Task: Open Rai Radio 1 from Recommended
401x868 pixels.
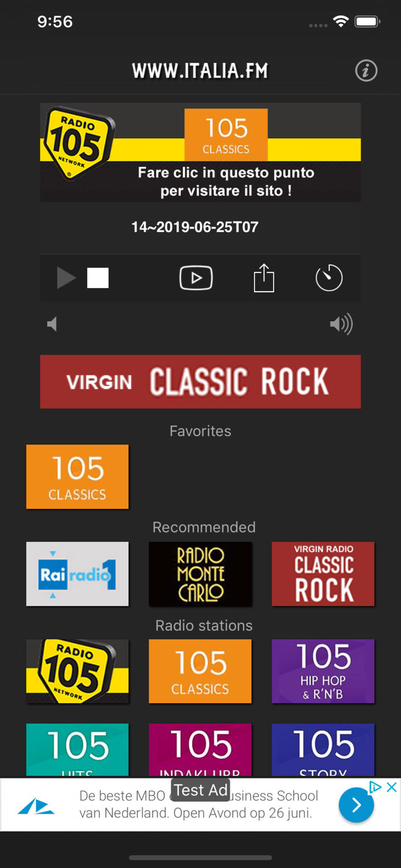Action: pos(77,573)
